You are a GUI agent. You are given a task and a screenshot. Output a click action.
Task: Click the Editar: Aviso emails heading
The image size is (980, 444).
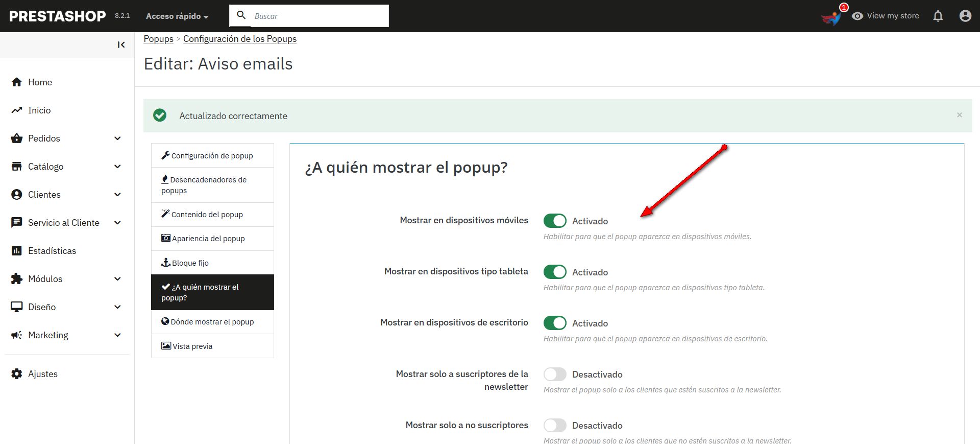coord(218,64)
